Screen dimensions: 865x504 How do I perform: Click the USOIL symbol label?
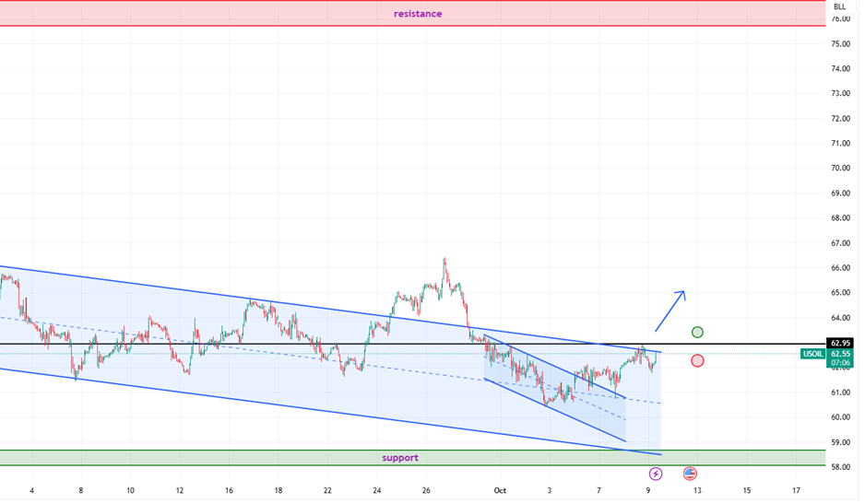(x=812, y=354)
